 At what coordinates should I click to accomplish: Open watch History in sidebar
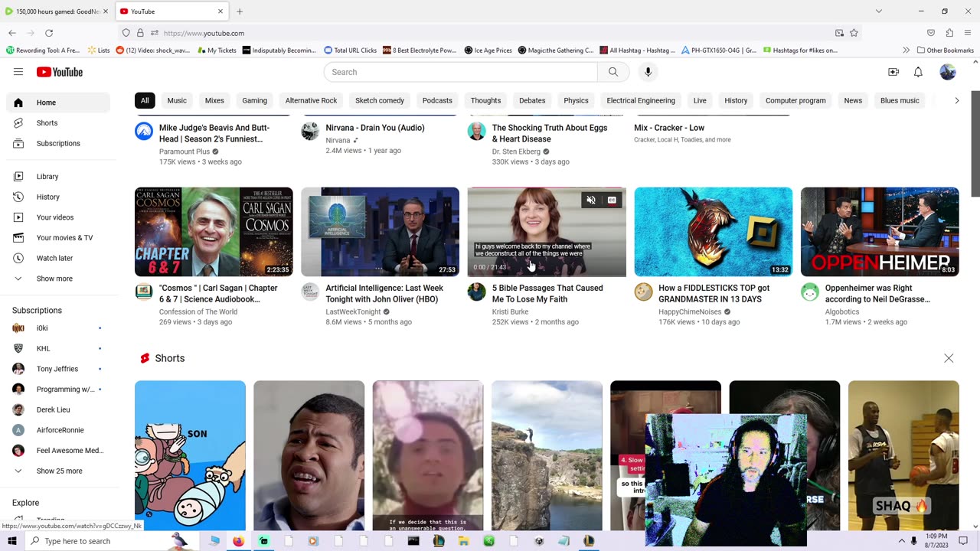pyautogui.click(x=58, y=197)
